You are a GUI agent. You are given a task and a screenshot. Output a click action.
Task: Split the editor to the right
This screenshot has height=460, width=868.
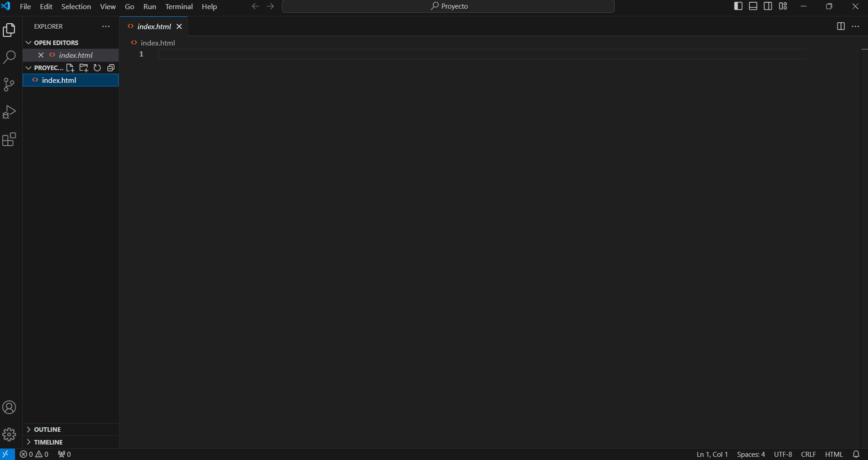pyautogui.click(x=841, y=26)
